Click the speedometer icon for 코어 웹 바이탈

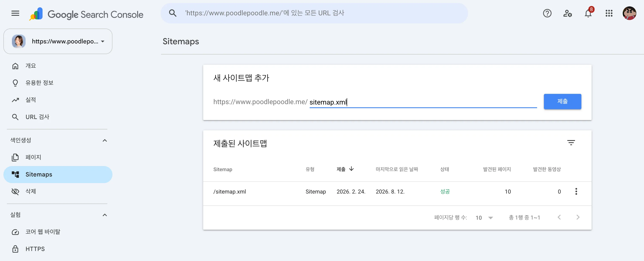tap(15, 232)
